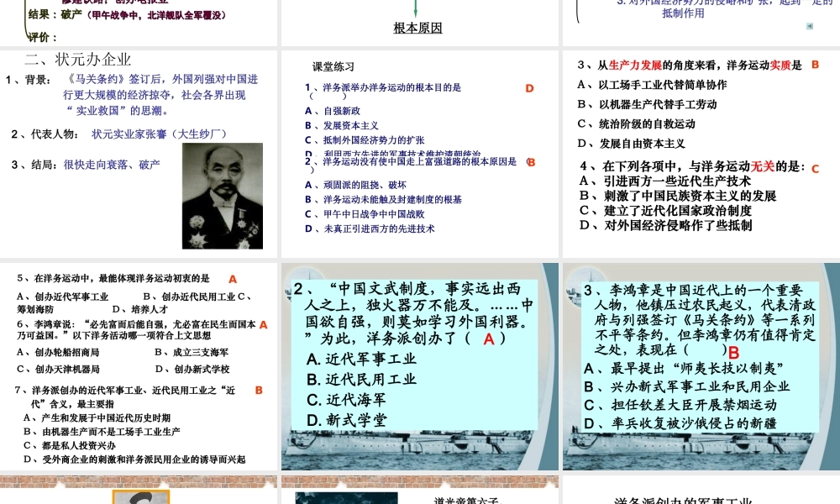Choose option D、对外国经济侵略作了些抵制
Screen dimensions: 840x504
[666, 225]
